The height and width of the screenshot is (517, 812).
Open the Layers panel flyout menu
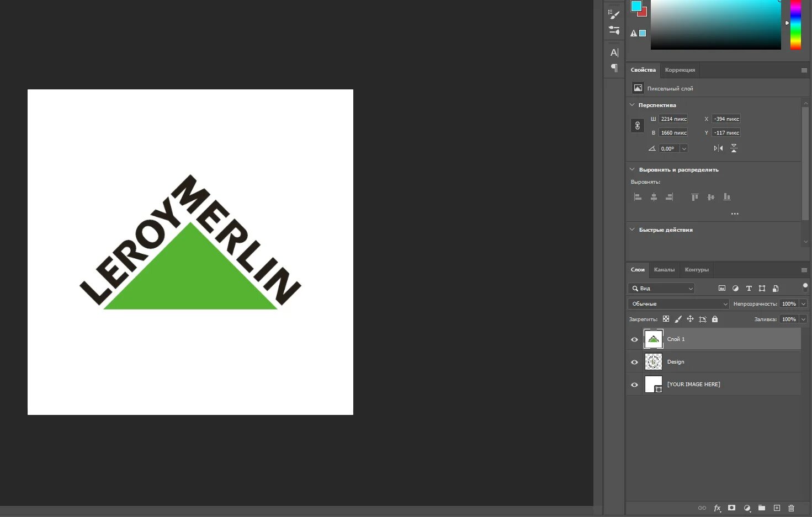pyautogui.click(x=804, y=270)
